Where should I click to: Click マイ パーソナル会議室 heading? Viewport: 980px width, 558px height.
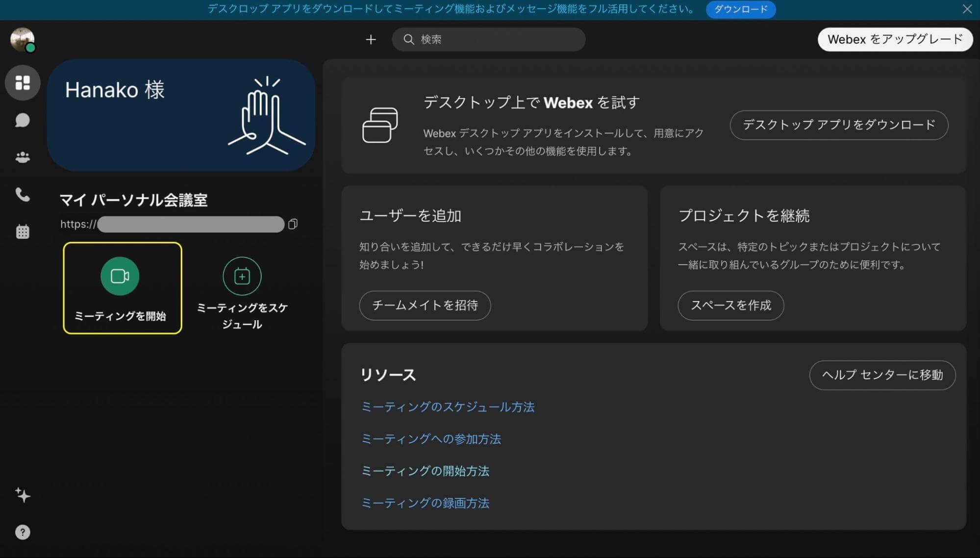click(x=134, y=200)
